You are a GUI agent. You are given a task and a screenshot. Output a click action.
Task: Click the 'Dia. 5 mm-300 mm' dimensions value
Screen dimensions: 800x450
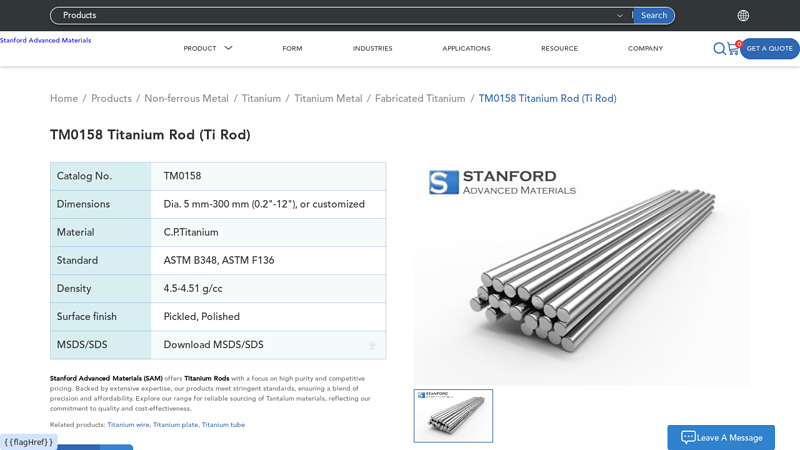click(264, 204)
